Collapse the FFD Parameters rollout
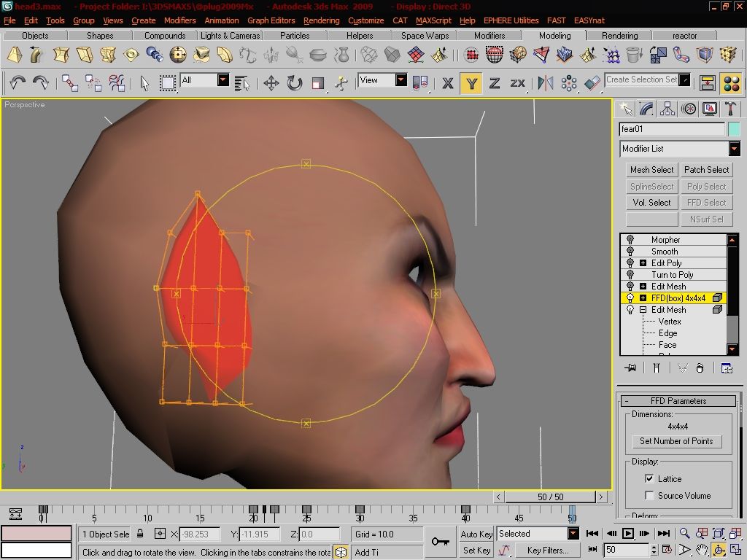This screenshot has height=560, width=747. pos(678,400)
